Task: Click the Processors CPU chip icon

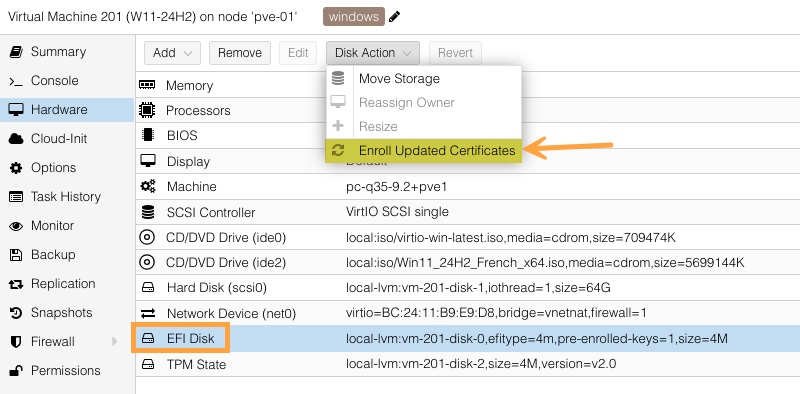Action: [x=147, y=110]
